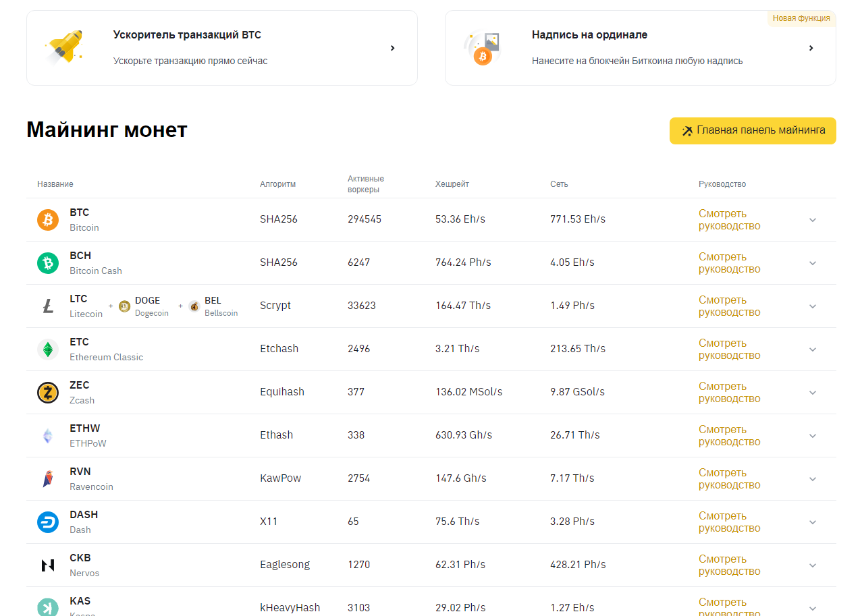Select the Scrypt algorithm cell
The height and width of the screenshot is (616, 862).
tap(275, 306)
